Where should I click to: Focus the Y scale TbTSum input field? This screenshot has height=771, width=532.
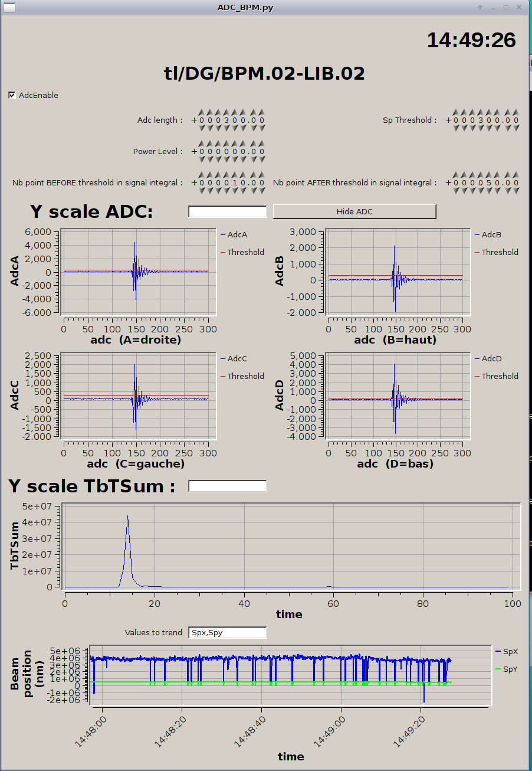pyautogui.click(x=227, y=486)
